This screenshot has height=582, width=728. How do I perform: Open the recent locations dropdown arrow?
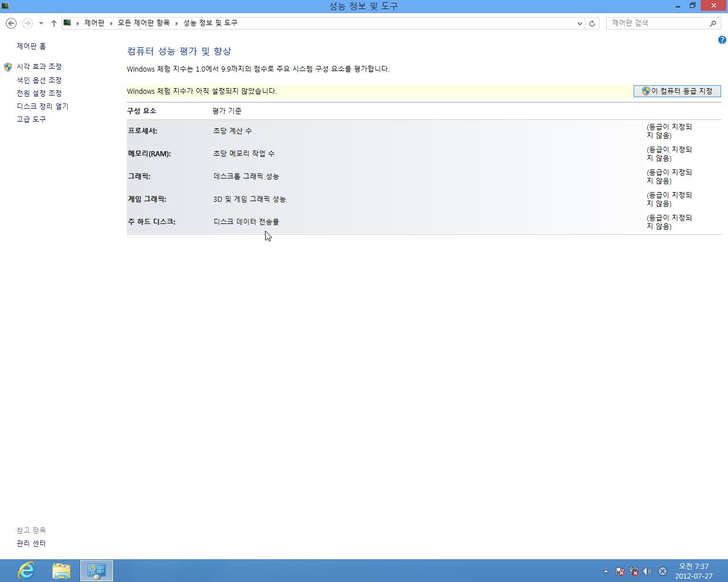tap(41, 23)
